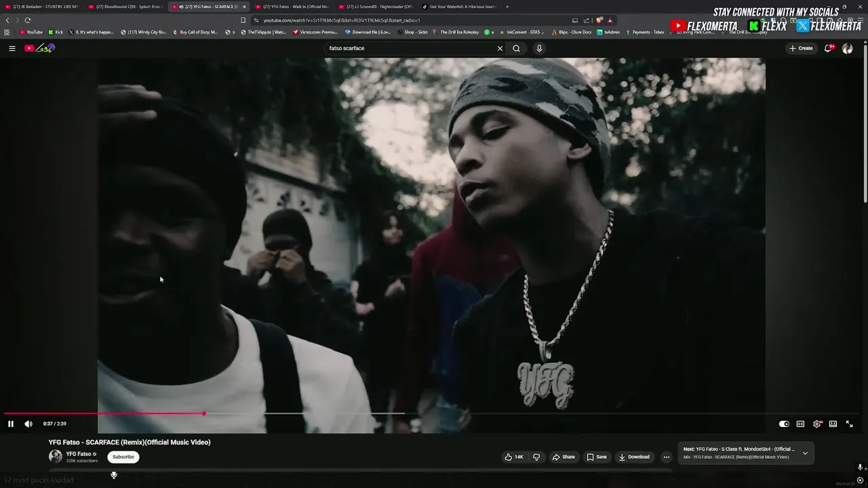Clear the search query with X
The height and width of the screenshot is (488, 868).
(500, 48)
